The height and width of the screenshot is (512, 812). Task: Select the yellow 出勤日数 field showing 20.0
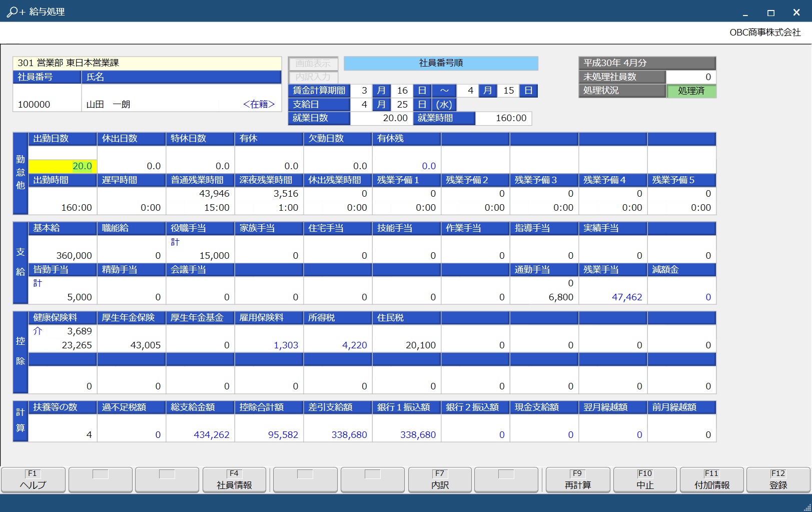click(63, 166)
